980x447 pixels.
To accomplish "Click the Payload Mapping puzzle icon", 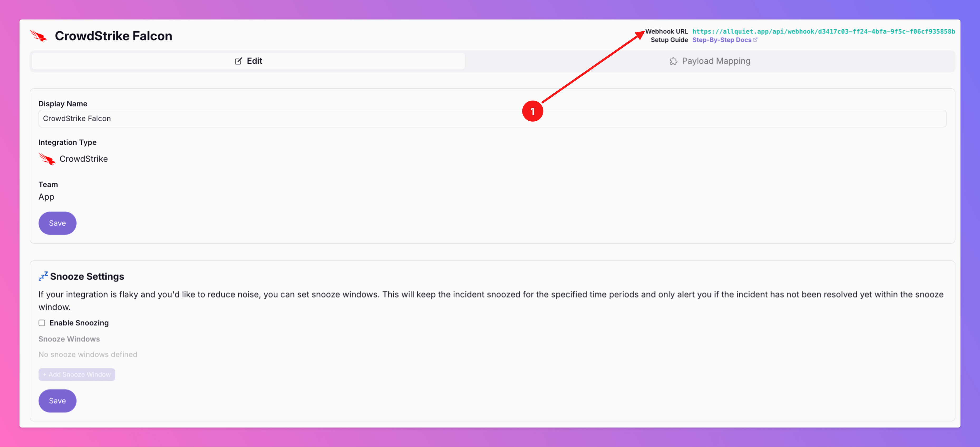I will [673, 61].
